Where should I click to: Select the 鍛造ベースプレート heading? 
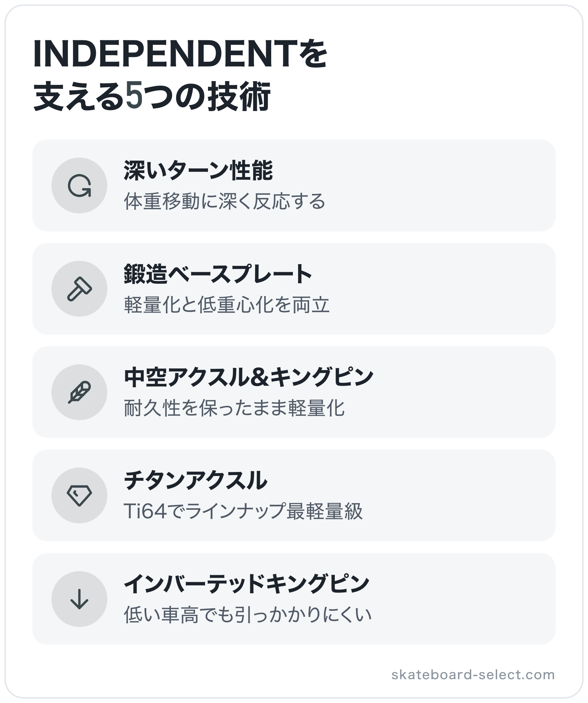click(x=218, y=274)
